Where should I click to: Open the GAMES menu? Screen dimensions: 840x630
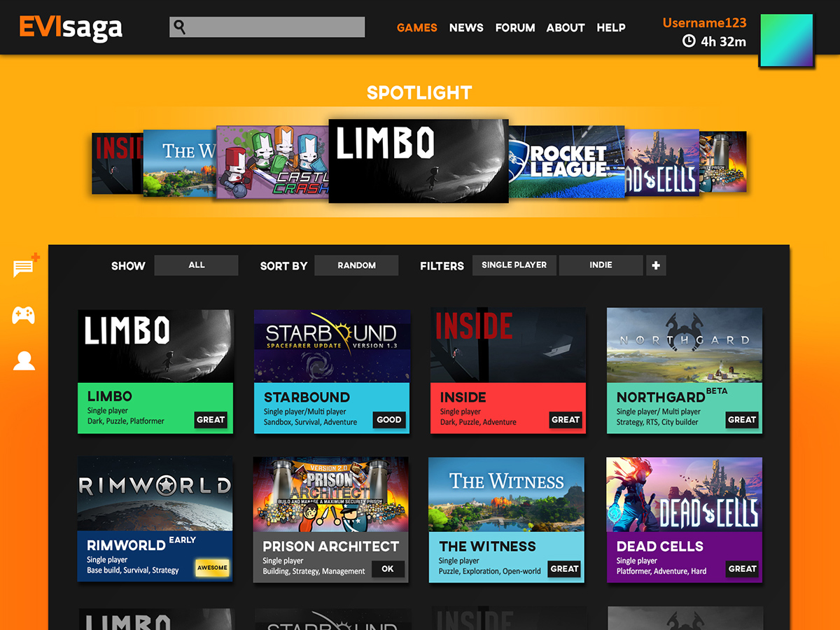pyautogui.click(x=416, y=28)
